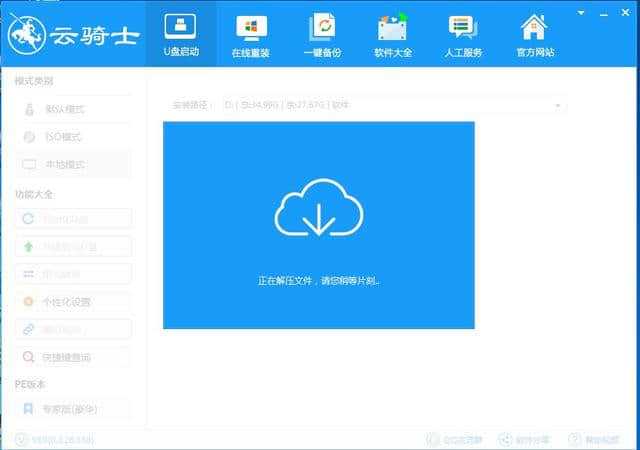Viewport: 640px width, 450px height.
Task: Switch to 在线重装 tab
Action: tap(251, 34)
